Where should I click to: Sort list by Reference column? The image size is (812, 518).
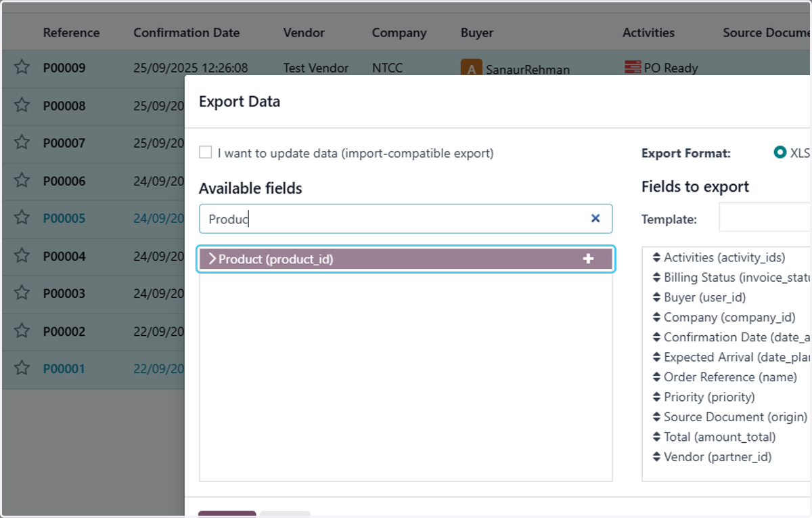pos(71,33)
